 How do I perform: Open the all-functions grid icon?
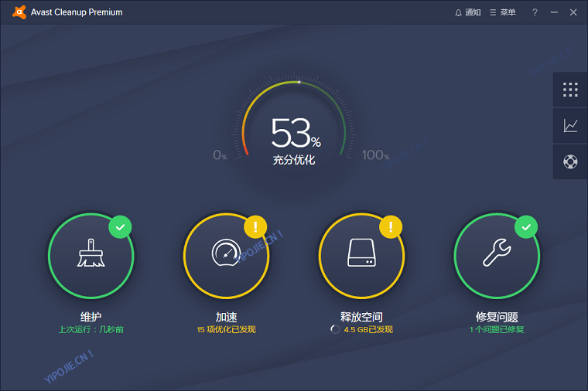[x=570, y=90]
